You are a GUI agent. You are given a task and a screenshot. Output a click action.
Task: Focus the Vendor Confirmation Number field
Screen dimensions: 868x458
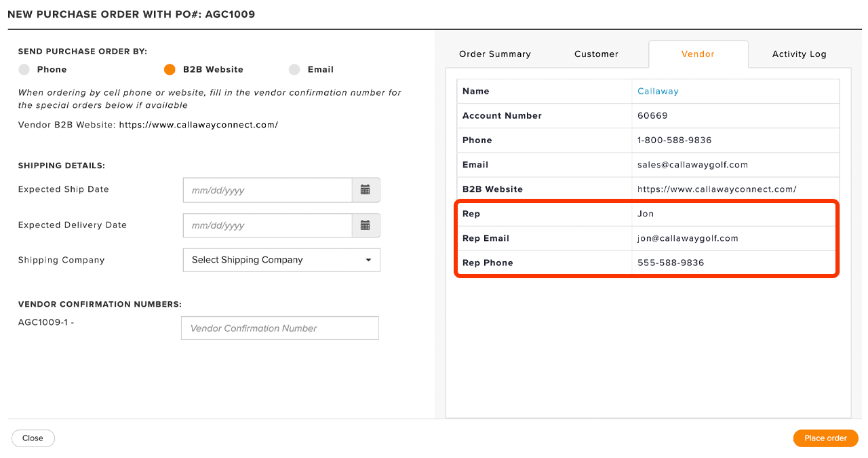[279, 328]
